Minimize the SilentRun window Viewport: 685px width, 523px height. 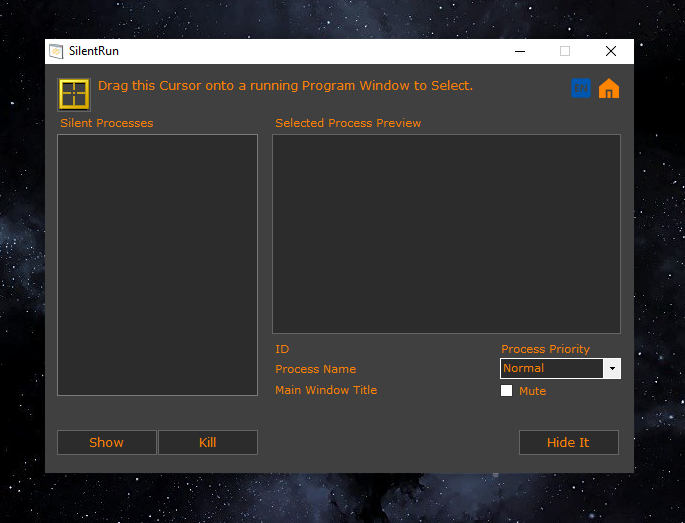[x=520, y=51]
